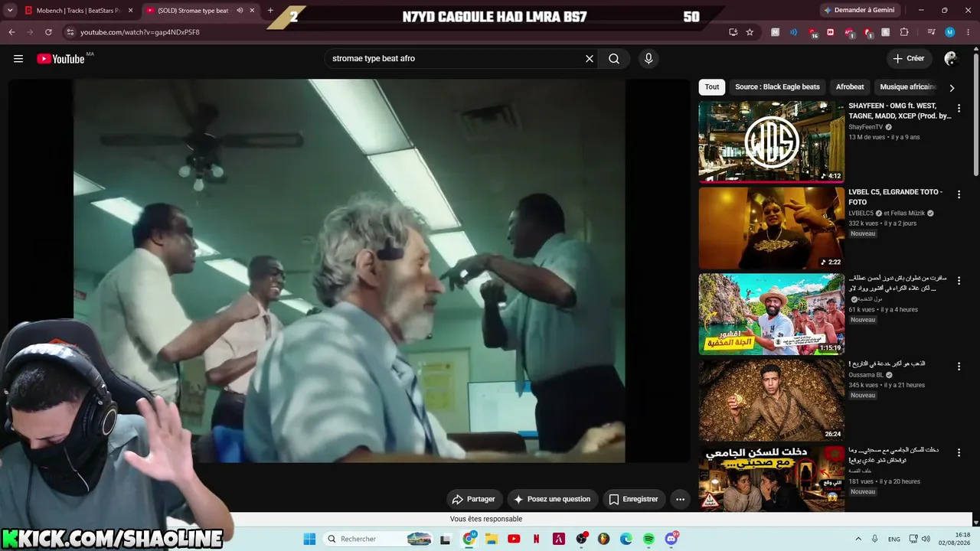This screenshot has width=980, height=551.
Task: View site information in the address bar
Action: 70,32
